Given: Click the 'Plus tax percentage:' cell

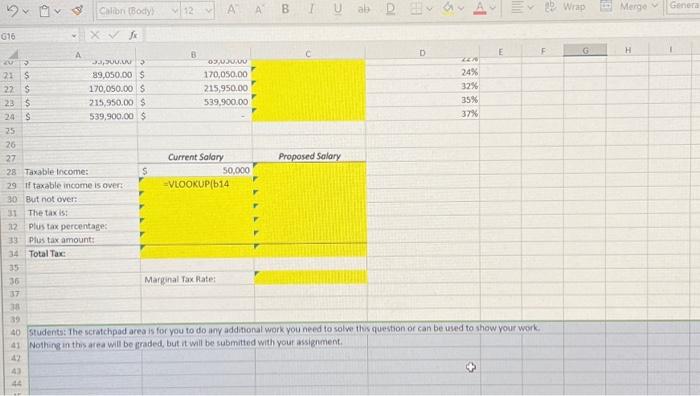Looking at the screenshot, I should tap(82, 226).
